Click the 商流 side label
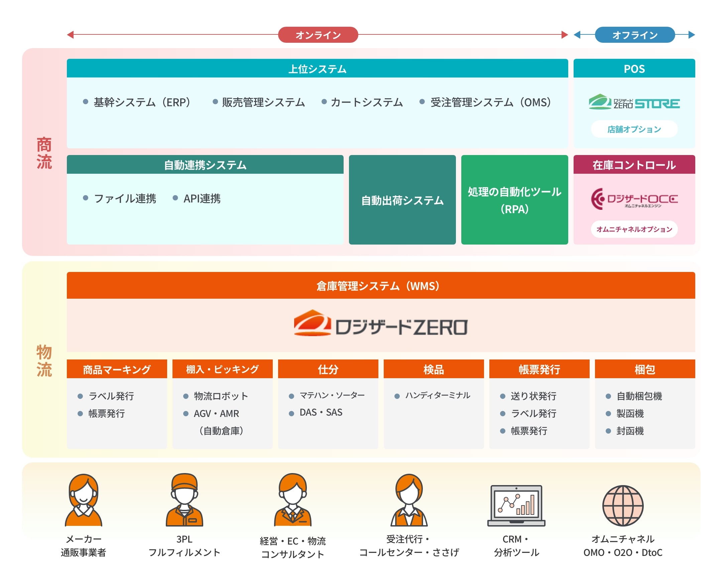The width and height of the screenshot is (722, 588). point(44,153)
